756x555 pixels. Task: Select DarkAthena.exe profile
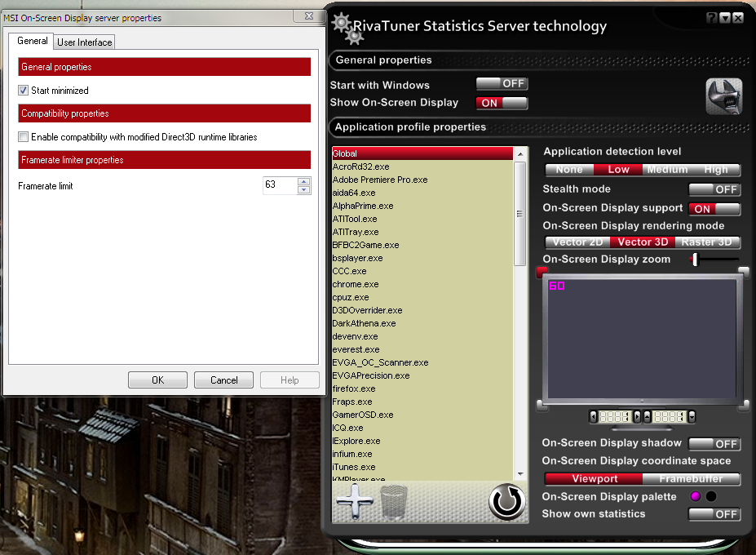(422, 323)
